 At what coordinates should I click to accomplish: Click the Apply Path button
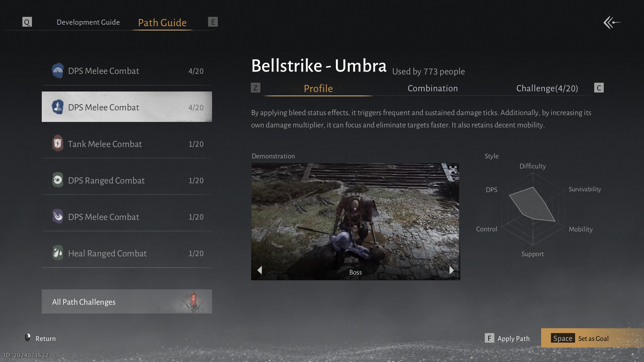[507, 338]
